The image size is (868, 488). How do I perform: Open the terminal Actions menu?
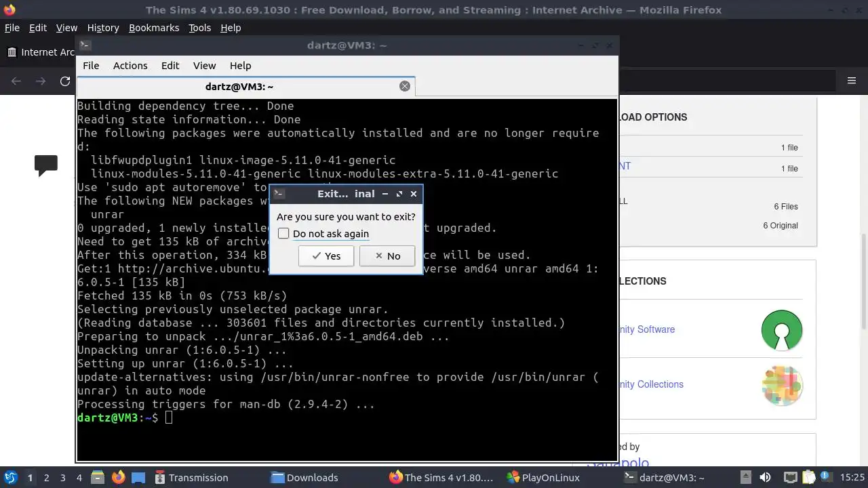click(130, 66)
